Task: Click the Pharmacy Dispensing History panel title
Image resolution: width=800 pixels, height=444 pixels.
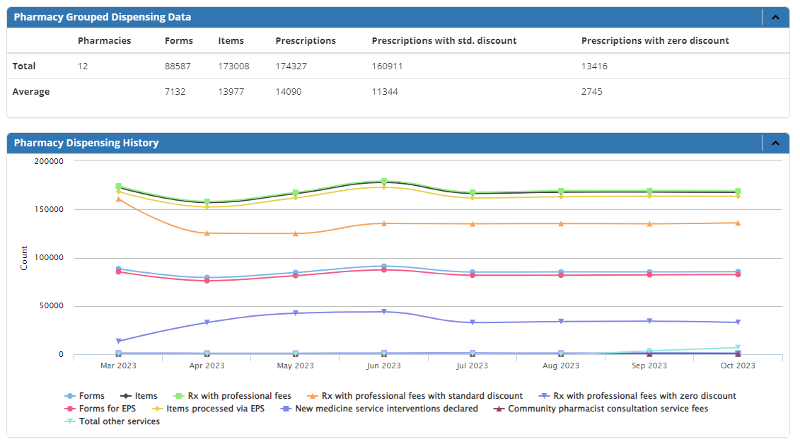Action: (x=86, y=143)
